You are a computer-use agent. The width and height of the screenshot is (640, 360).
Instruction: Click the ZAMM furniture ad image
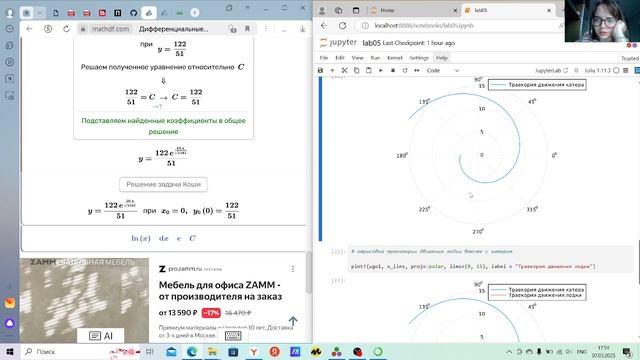point(84,300)
